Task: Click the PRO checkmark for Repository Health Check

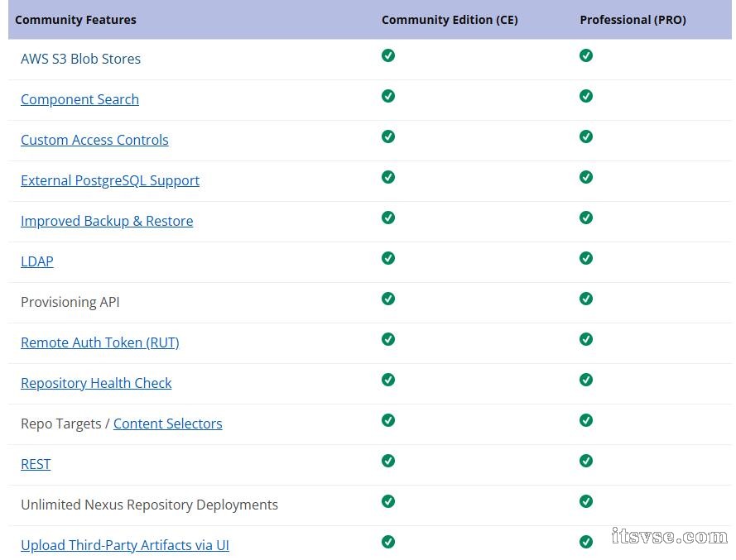Action: (586, 380)
